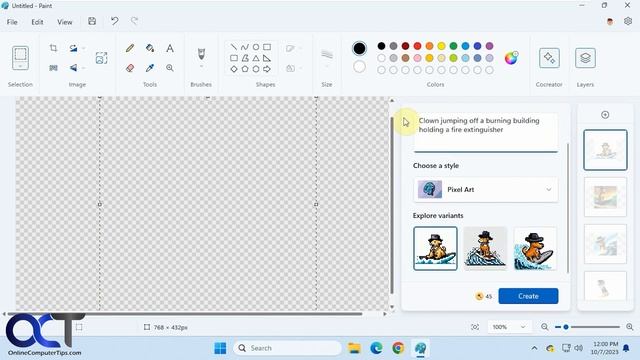Open the File menu
This screenshot has height=360, width=640.
pos(12,22)
